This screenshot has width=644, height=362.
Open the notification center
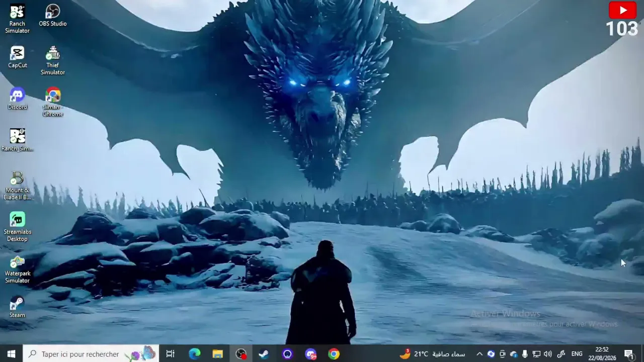tap(628, 354)
